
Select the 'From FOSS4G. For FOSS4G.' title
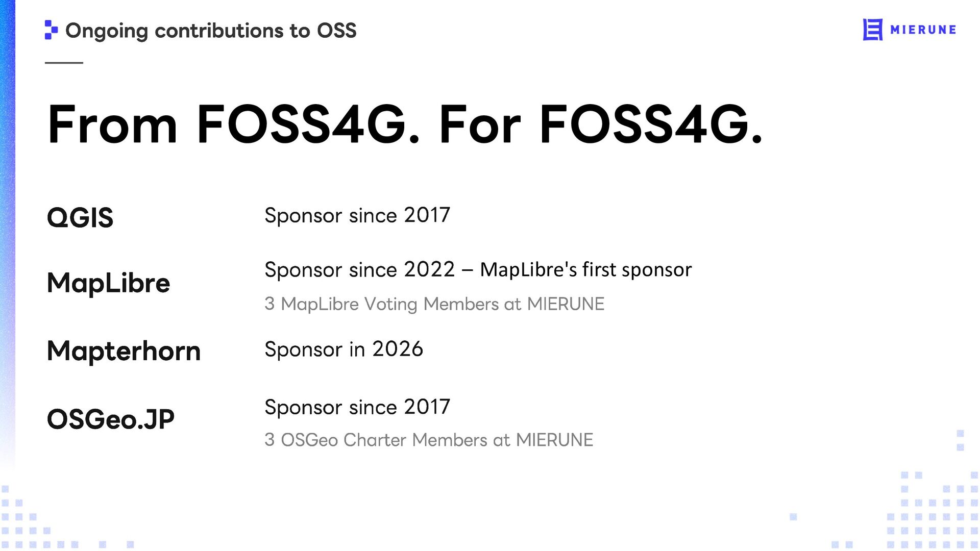(405, 124)
